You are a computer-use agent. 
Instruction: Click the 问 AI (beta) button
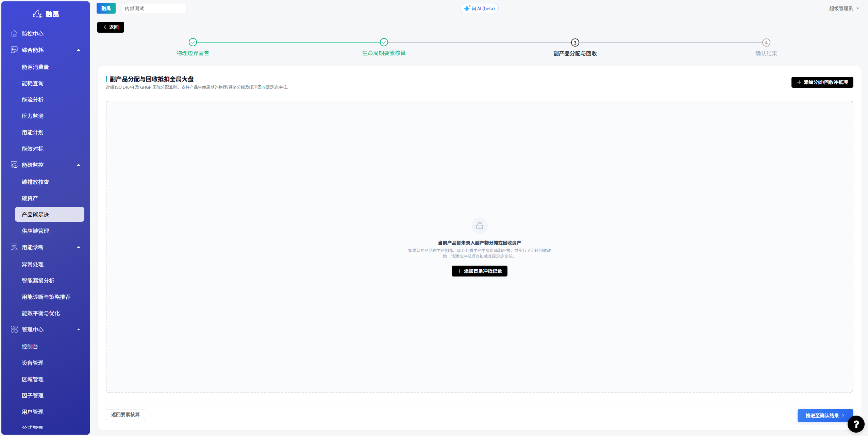coord(479,9)
